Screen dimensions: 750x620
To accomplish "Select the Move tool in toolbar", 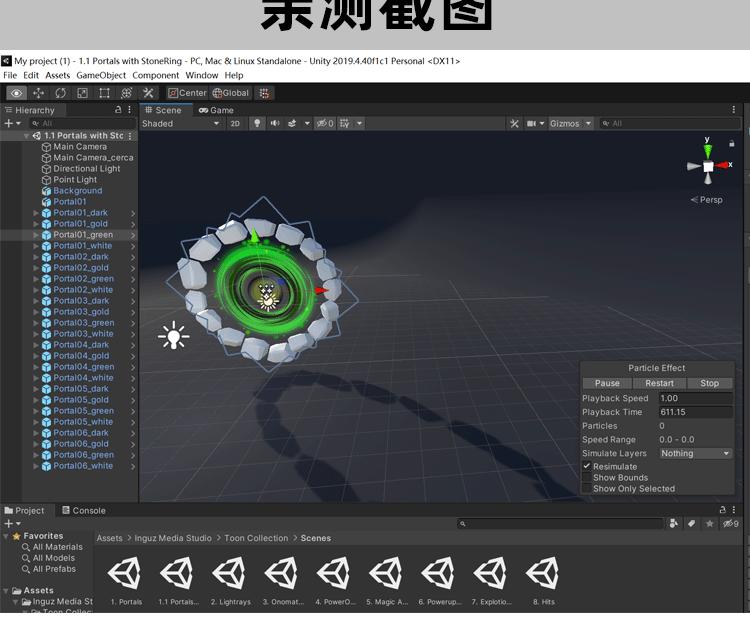I will 39,93.
